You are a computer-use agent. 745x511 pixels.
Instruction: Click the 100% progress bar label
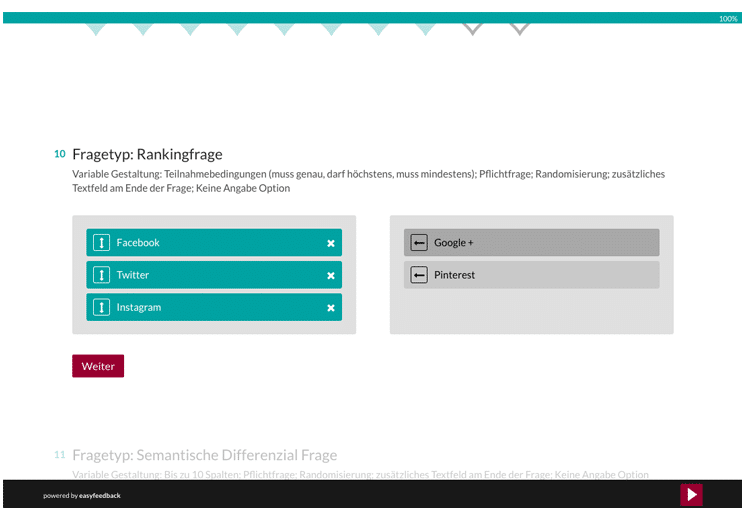coord(728,19)
